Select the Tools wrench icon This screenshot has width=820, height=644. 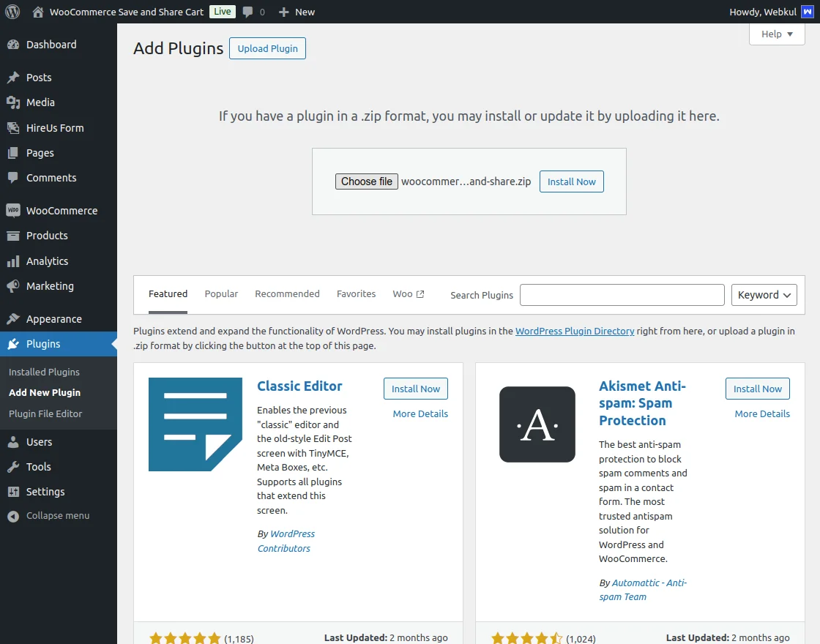click(14, 466)
